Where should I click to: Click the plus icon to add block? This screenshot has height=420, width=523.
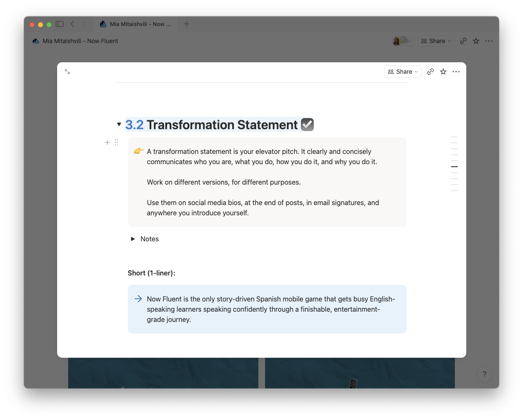click(107, 142)
